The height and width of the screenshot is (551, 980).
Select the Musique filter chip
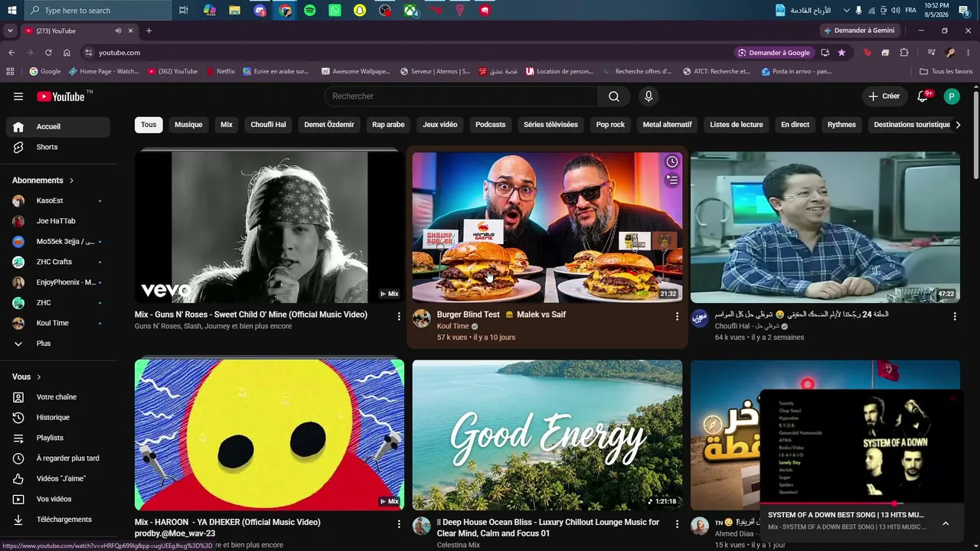point(188,125)
